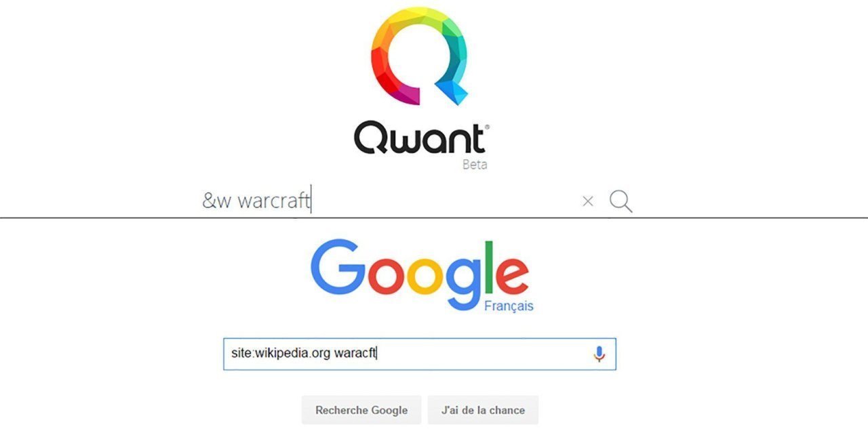The height and width of the screenshot is (435, 868).
Task: Click the colorful Qwant Q logo
Action: [419, 56]
